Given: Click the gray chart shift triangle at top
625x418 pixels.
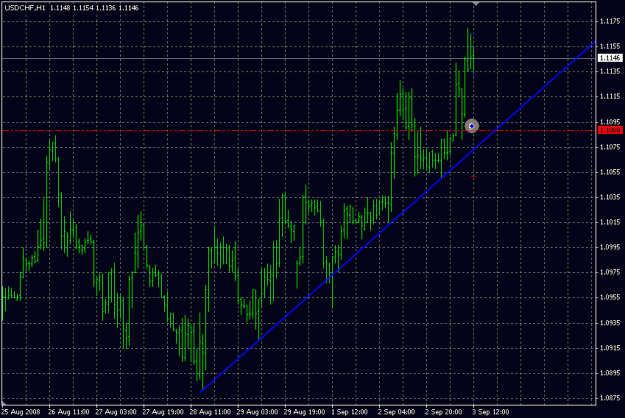Looking at the screenshot, I should click(x=476, y=4).
